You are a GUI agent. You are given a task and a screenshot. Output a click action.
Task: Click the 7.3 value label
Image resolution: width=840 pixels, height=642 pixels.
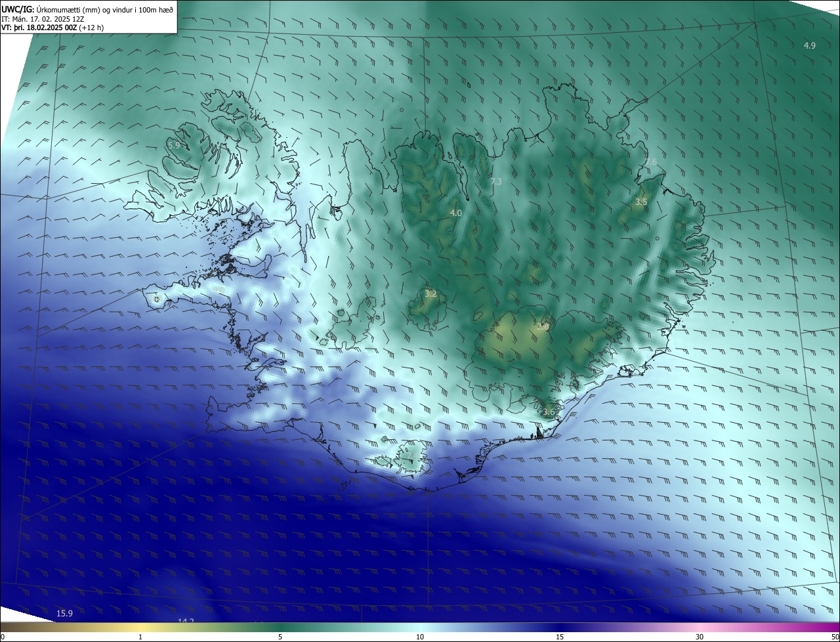pos(496,181)
